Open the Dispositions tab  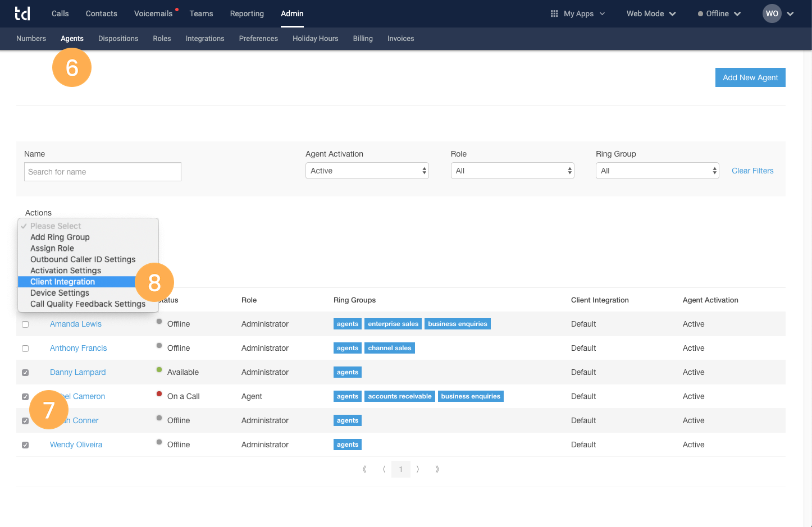tap(118, 39)
